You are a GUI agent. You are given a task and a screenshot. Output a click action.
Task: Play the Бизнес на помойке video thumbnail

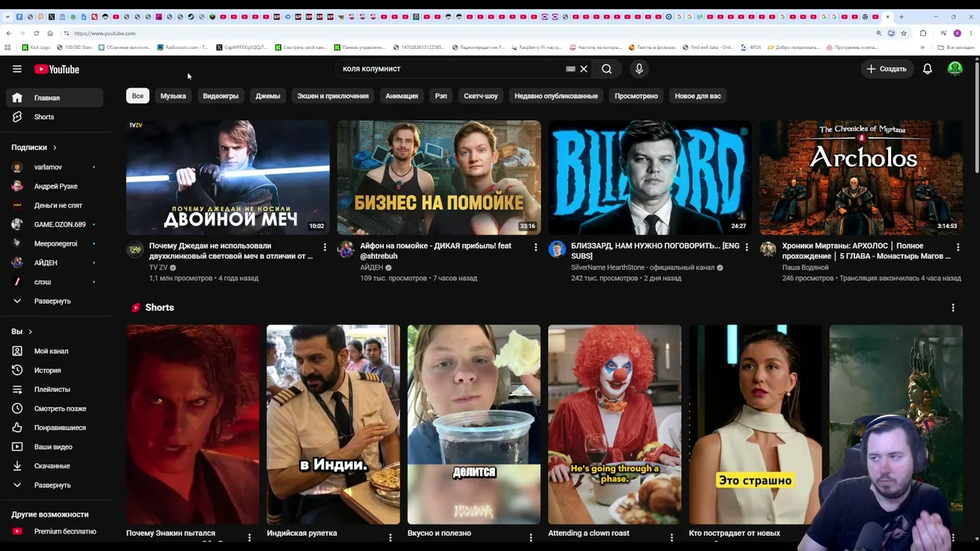[x=439, y=177]
